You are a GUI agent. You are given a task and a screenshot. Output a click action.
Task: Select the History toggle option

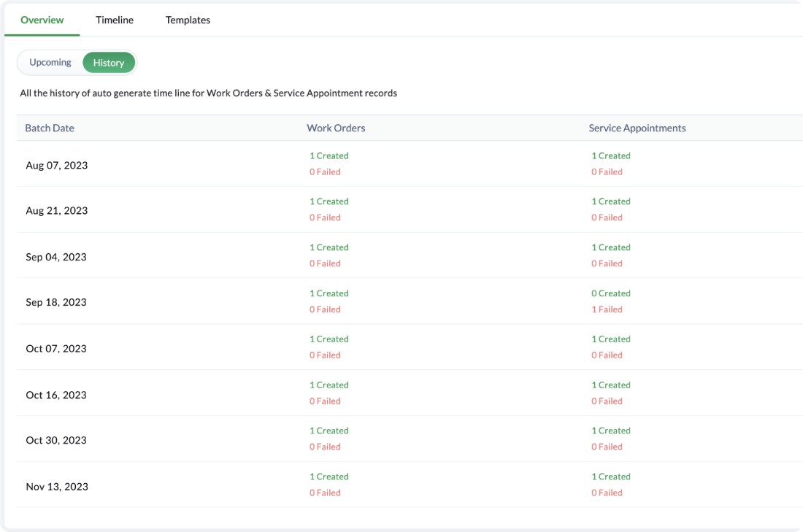(x=109, y=63)
